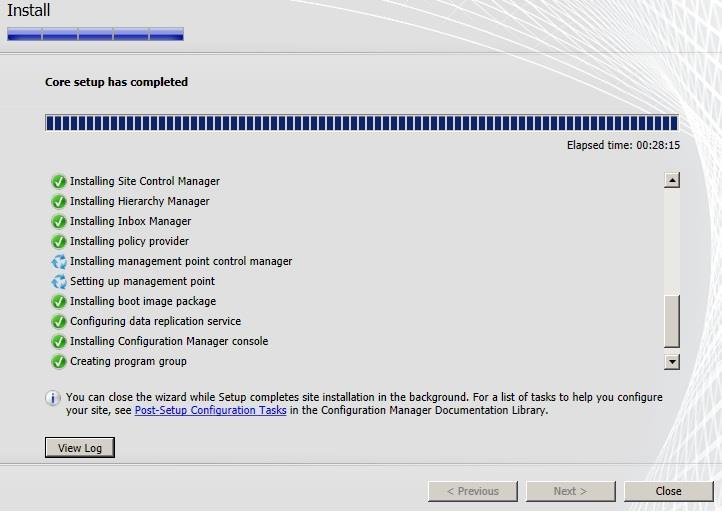Open Post-Setup Configuration Tasks link

coord(210,410)
